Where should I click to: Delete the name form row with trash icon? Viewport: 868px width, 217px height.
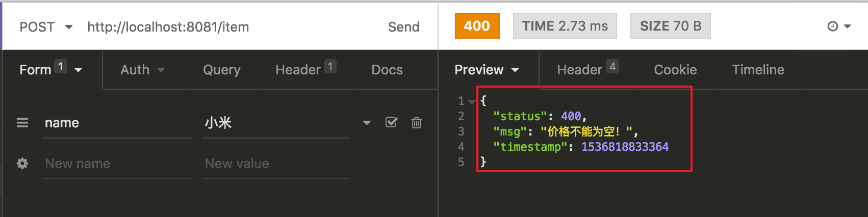point(417,123)
